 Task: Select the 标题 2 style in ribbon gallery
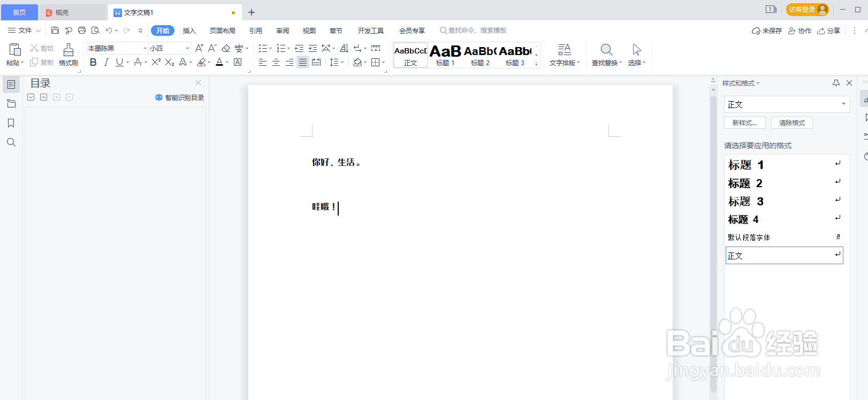pos(480,55)
